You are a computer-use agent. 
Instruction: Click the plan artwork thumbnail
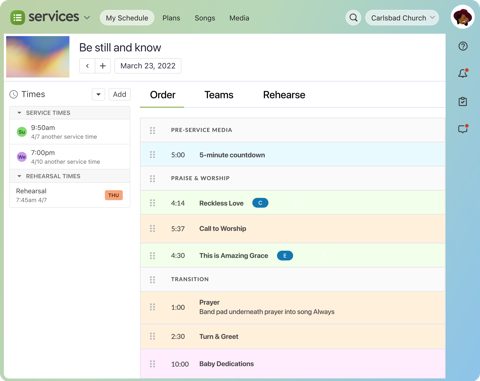[x=38, y=57]
